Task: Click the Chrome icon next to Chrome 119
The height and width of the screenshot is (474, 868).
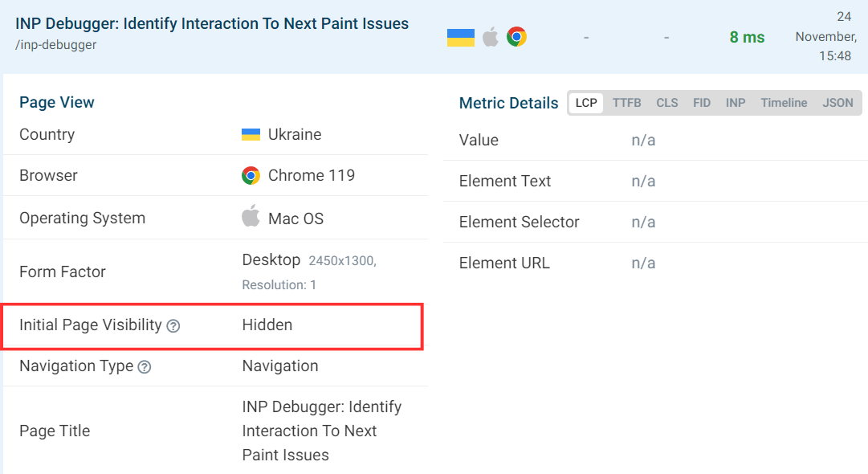Action: (x=251, y=176)
